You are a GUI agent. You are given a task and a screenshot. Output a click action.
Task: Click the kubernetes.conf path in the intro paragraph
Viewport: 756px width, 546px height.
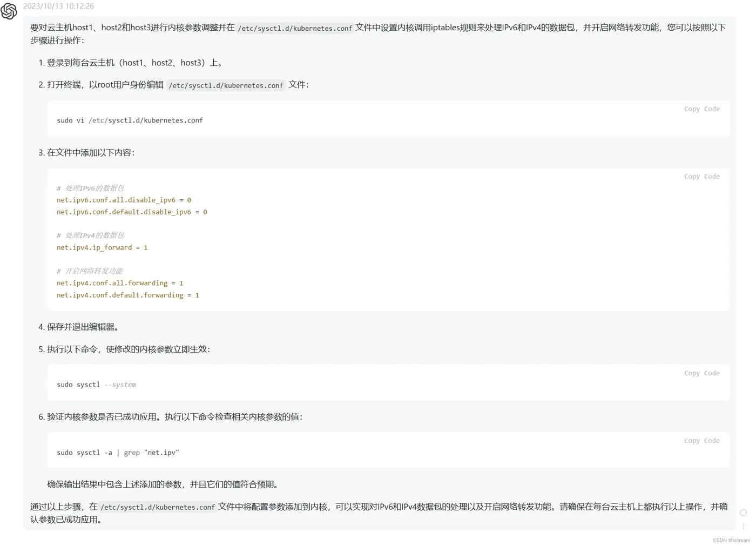(x=295, y=28)
